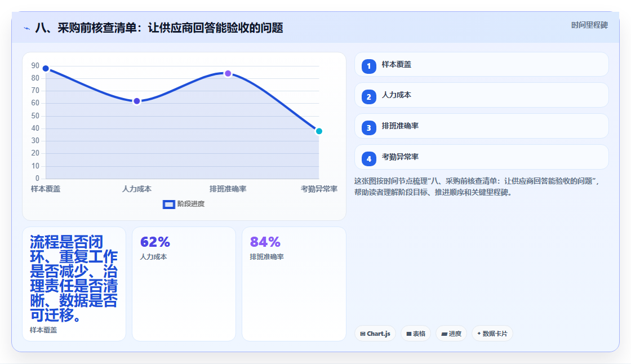
Task: Click the 人力成本 caption under 62%
Action: [153, 257]
